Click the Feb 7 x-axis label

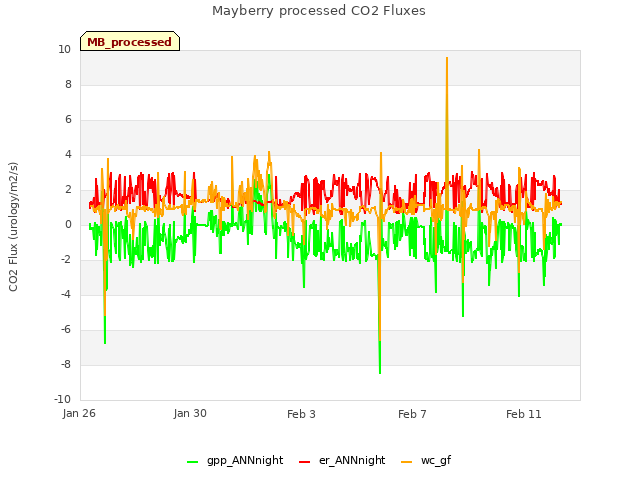coord(412,414)
